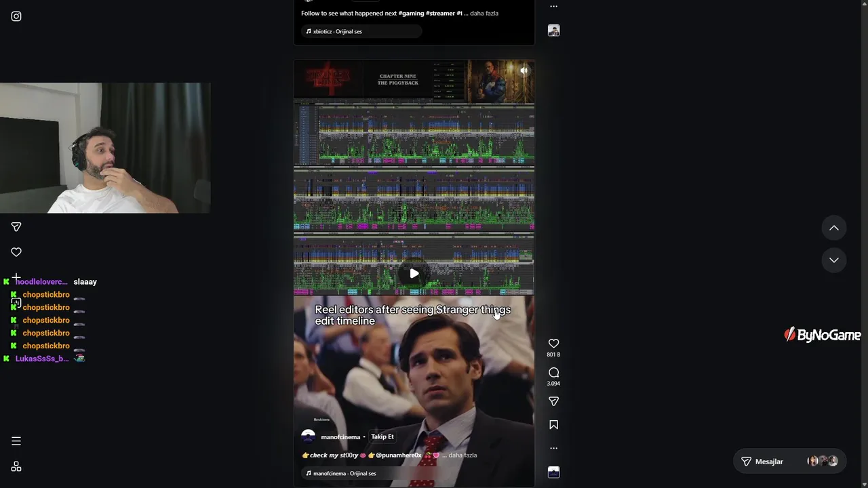
Task: Open the @punamhere0x mention link
Action: [x=399, y=455]
